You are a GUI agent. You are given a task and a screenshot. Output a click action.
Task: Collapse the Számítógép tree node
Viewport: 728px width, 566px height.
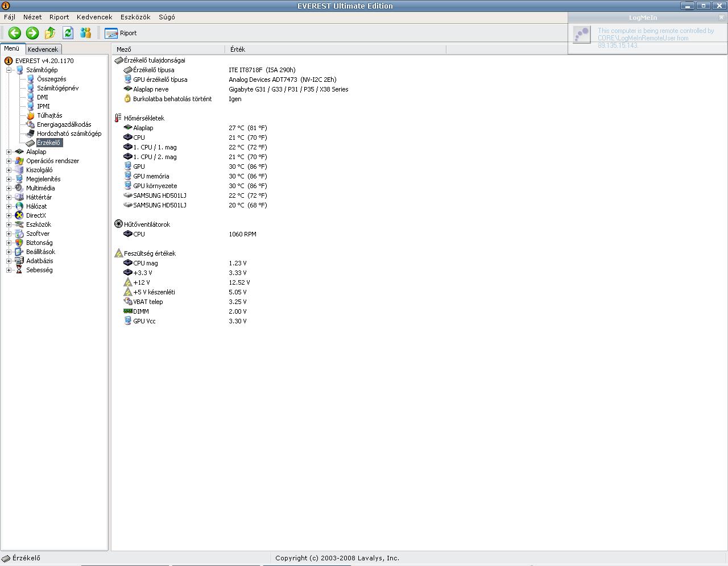coord(9,70)
